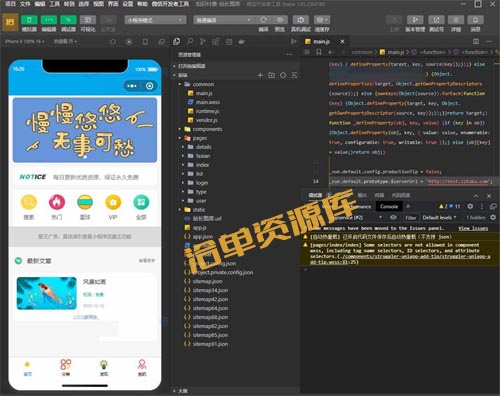This screenshot has width=500, height=396.
Task: Open the WeChat developer tools menu
Action: coord(170,4)
